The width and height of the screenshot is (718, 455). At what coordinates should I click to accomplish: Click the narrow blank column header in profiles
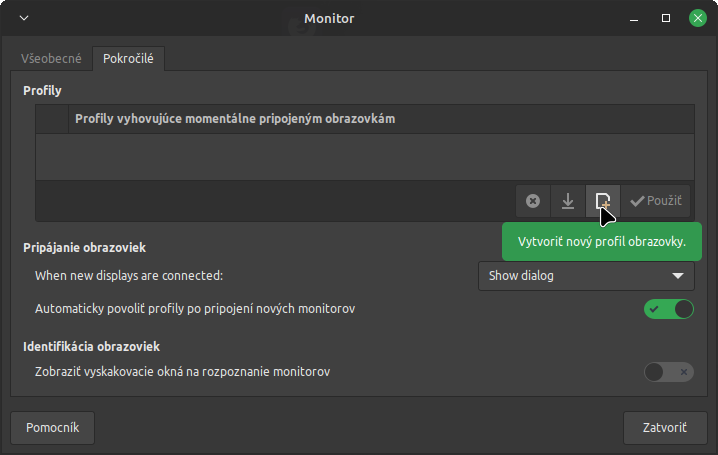click(52, 119)
